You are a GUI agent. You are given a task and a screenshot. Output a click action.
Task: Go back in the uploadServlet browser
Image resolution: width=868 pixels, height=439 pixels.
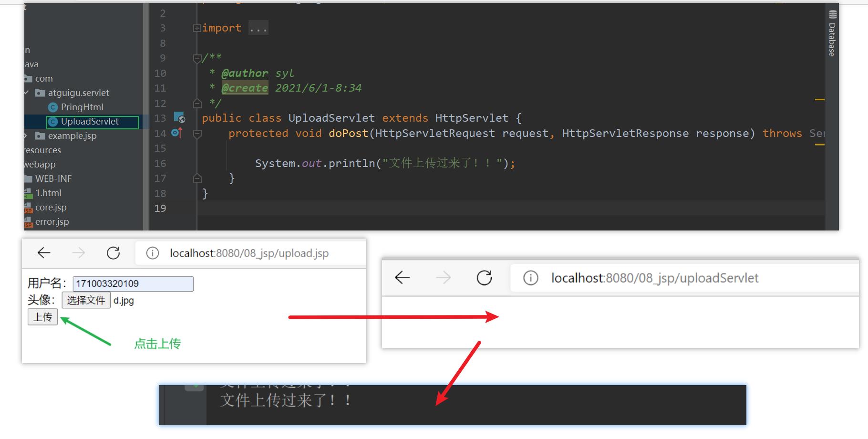[403, 278]
